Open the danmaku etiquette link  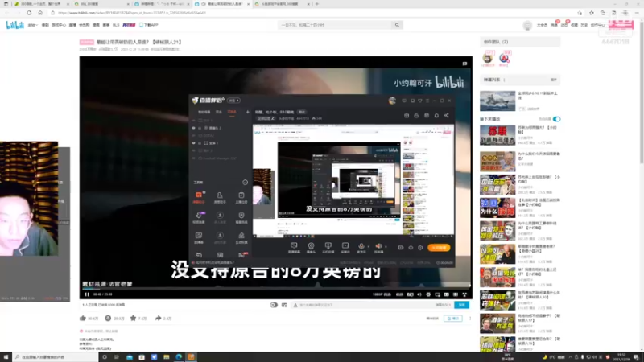[444, 305]
